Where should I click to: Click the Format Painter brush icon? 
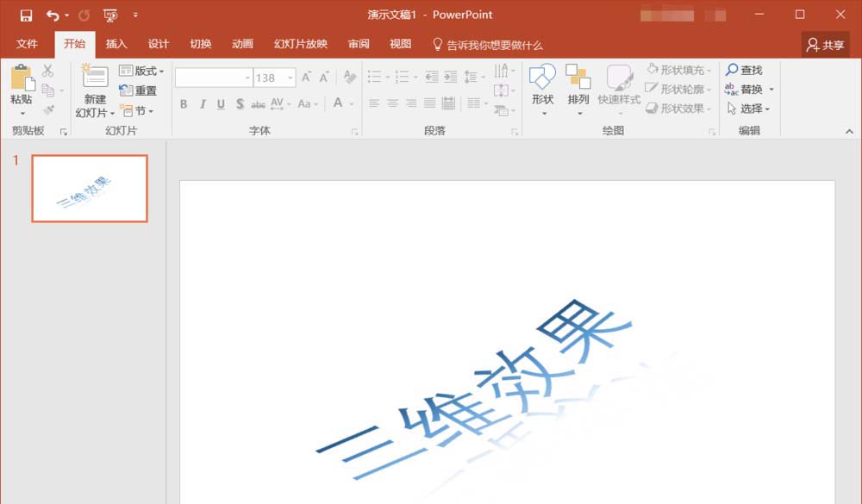click(48, 109)
